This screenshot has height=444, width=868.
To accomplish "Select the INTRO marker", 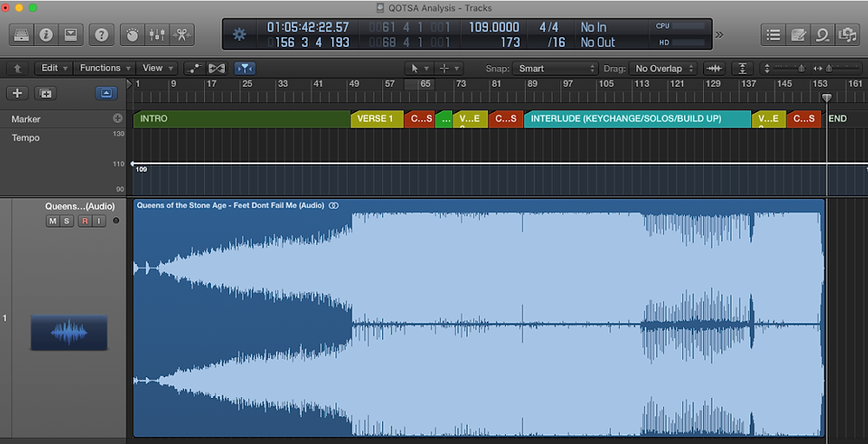I will pyautogui.click(x=241, y=119).
